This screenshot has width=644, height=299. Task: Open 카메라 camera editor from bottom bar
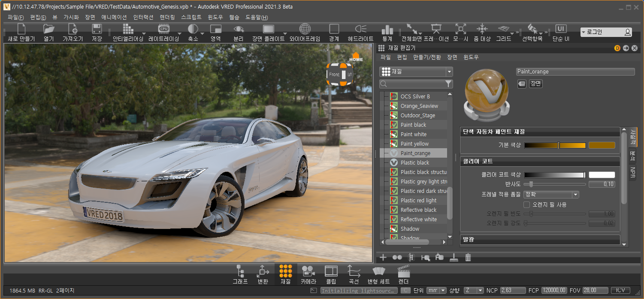pyautogui.click(x=308, y=271)
